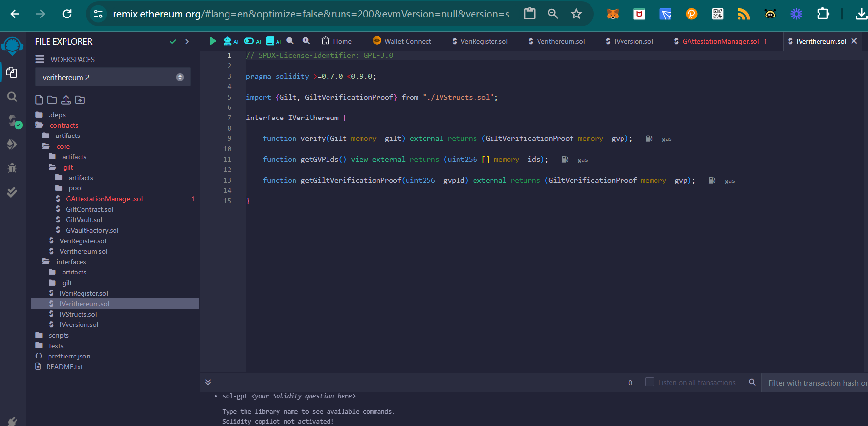
Task: Bookmark this page with star icon
Action: tap(576, 14)
